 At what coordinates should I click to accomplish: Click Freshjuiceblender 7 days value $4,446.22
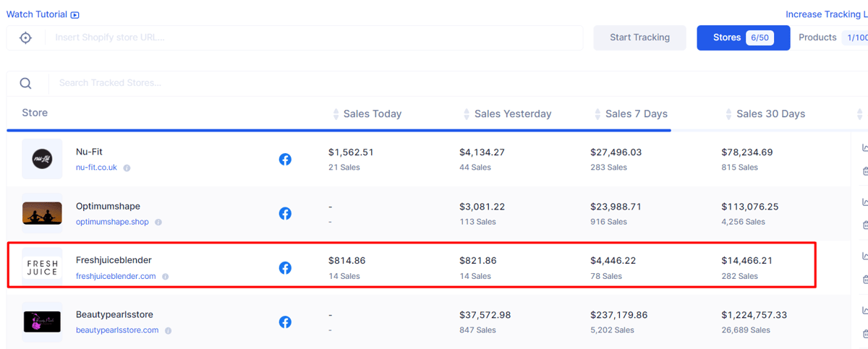[613, 260]
